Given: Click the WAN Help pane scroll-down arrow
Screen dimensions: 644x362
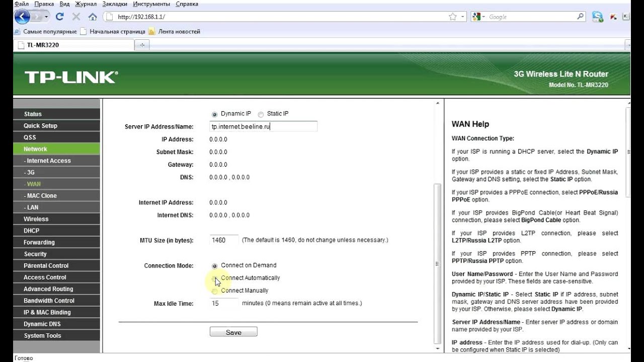Looking at the screenshot, I should tap(628, 348).
